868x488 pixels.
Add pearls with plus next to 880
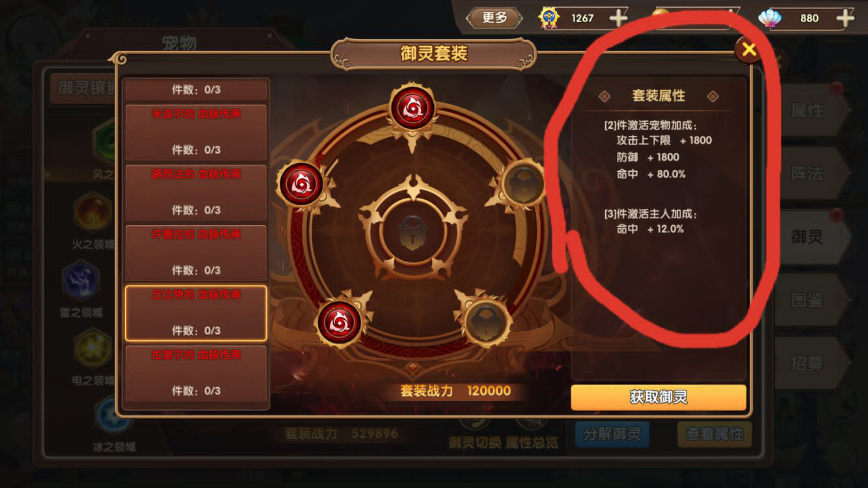845,18
